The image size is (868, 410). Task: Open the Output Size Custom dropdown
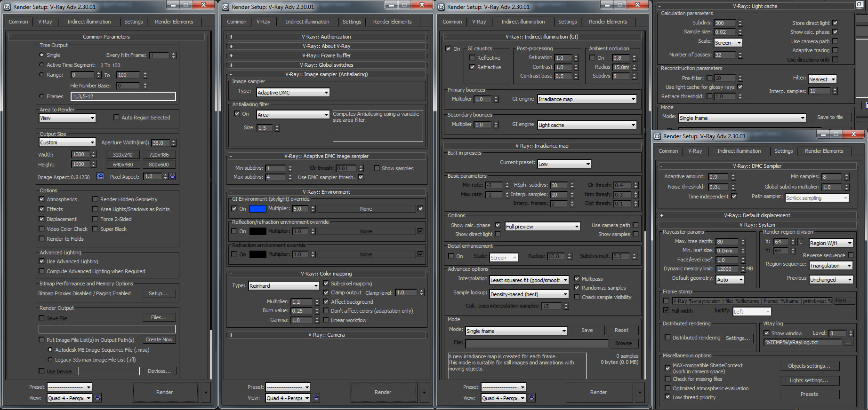pos(68,142)
